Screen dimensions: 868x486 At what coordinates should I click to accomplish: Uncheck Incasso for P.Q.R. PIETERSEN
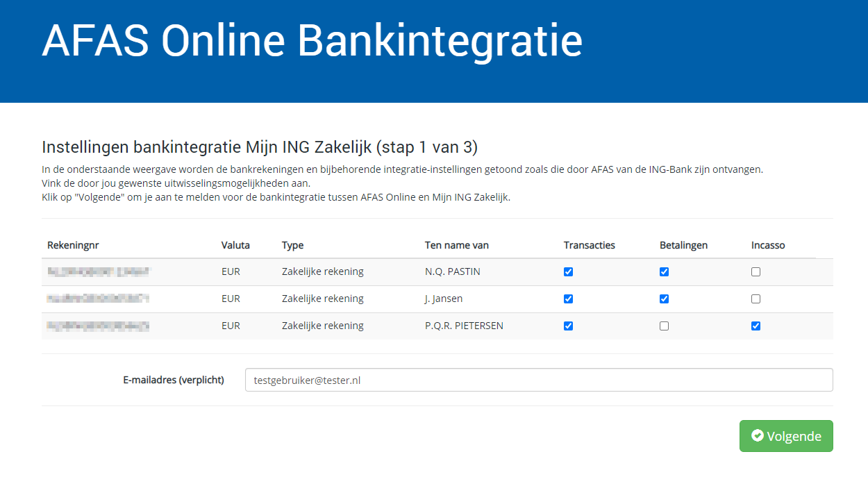(756, 326)
